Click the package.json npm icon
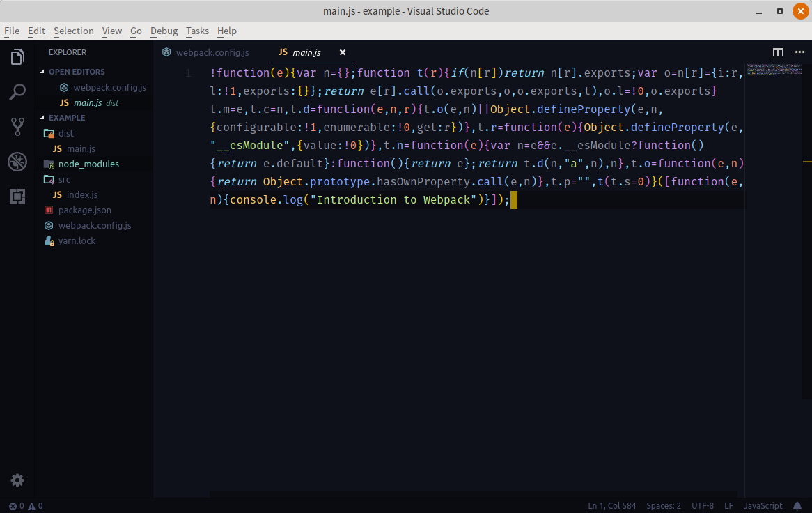This screenshot has height=513, width=812. [x=49, y=210]
